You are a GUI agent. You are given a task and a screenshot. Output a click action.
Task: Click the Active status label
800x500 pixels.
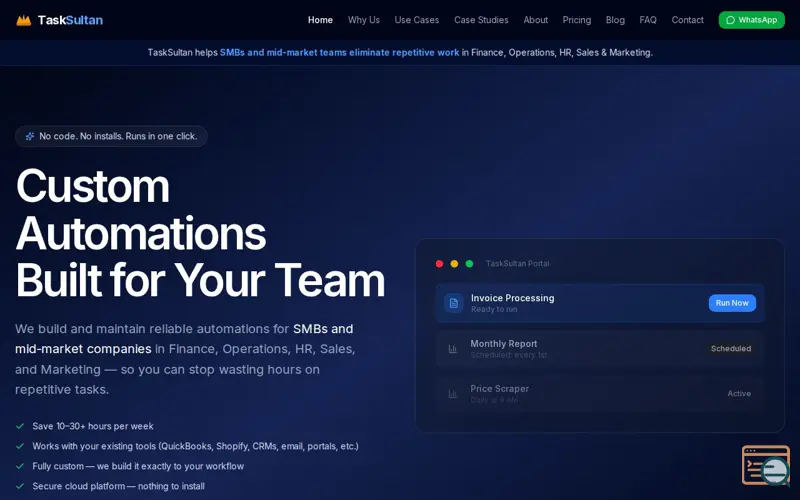point(739,393)
